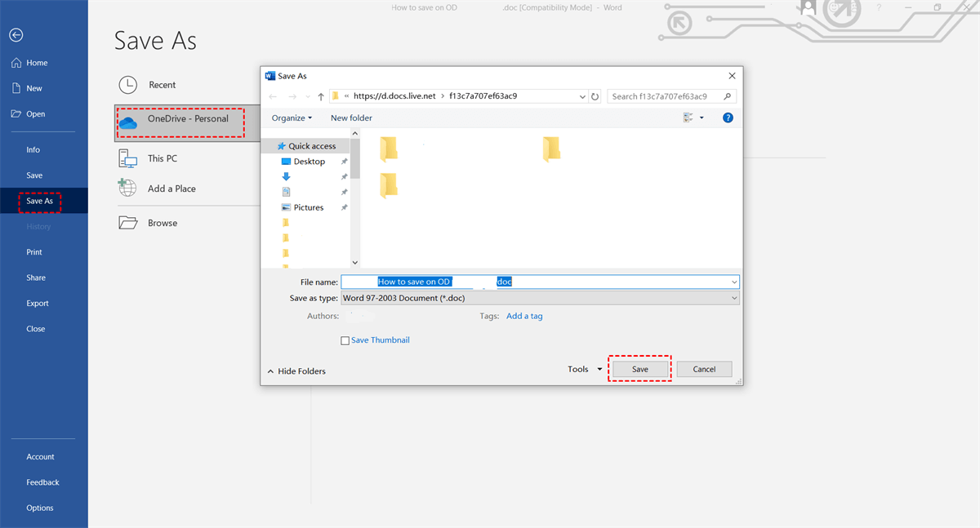Choose Save in the backstage sidebar

click(34, 175)
